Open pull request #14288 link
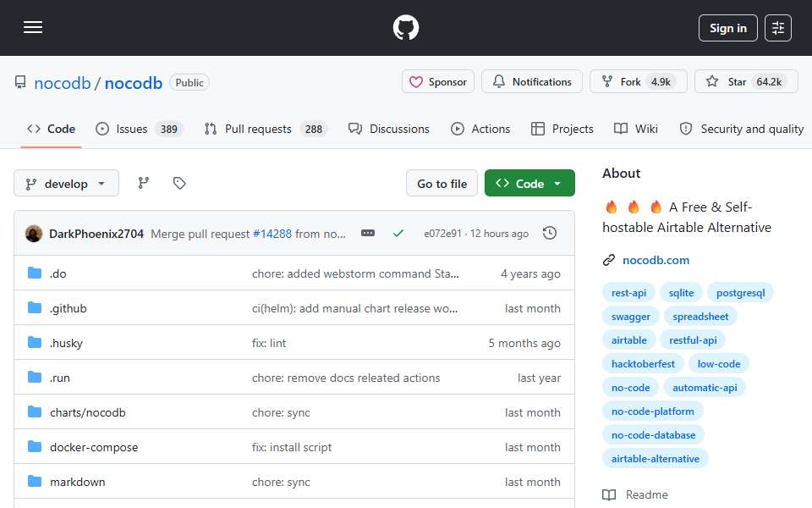Image resolution: width=812 pixels, height=508 pixels. [x=272, y=234]
